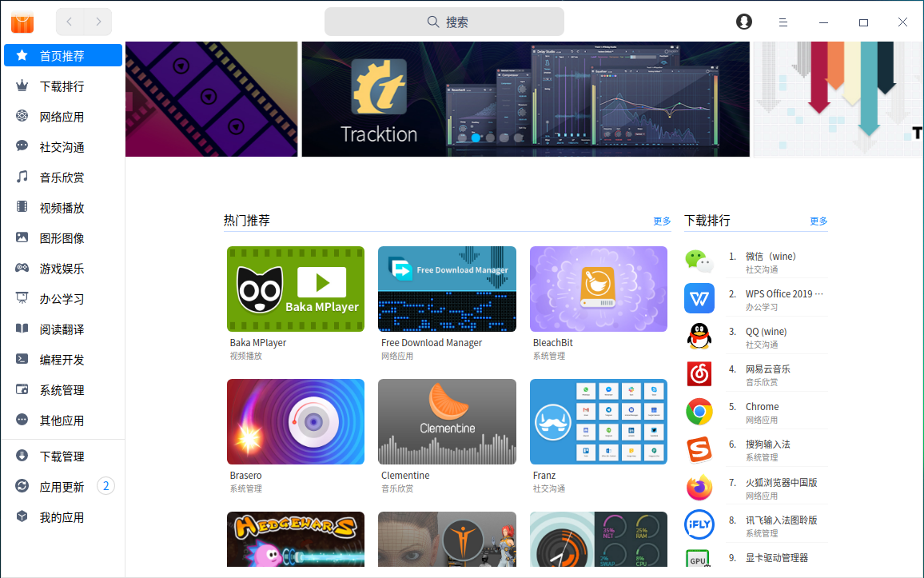924x578 pixels.
Task: Click 更多 link beside 热门推荐
Action: [x=662, y=221]
